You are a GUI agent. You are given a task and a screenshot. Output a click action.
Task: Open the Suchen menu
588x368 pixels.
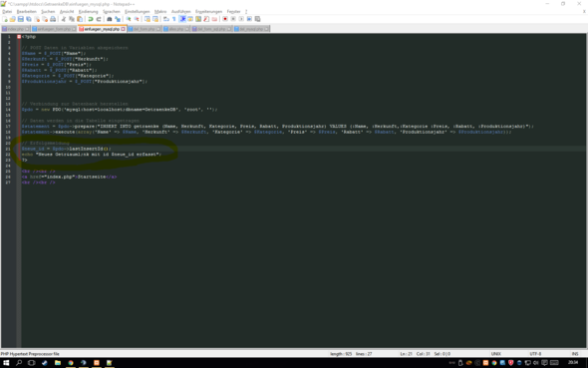(x=48, y=12)
